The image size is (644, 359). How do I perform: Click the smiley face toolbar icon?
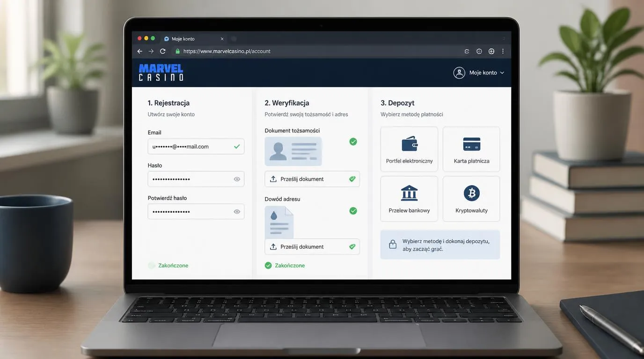[x=479, y=51]
